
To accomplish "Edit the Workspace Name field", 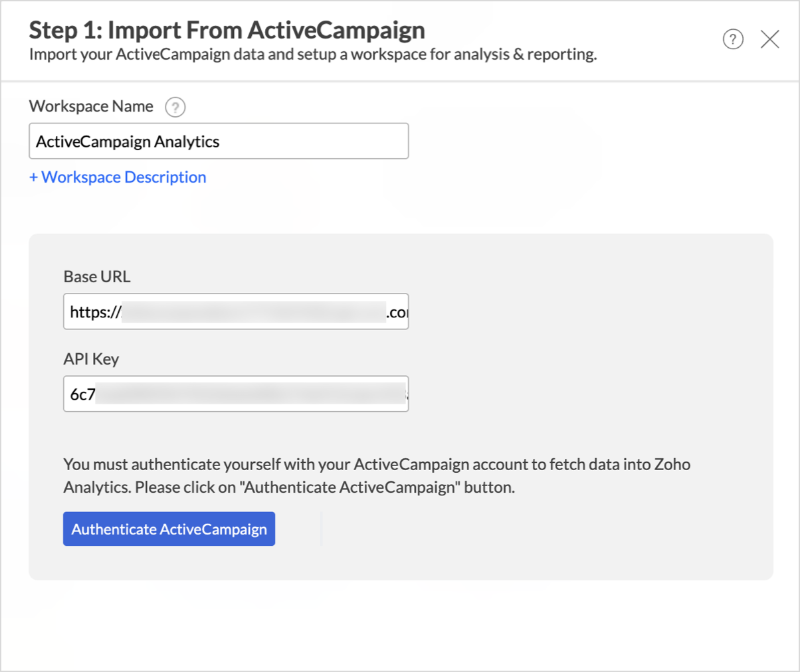I will coord(219,141).
